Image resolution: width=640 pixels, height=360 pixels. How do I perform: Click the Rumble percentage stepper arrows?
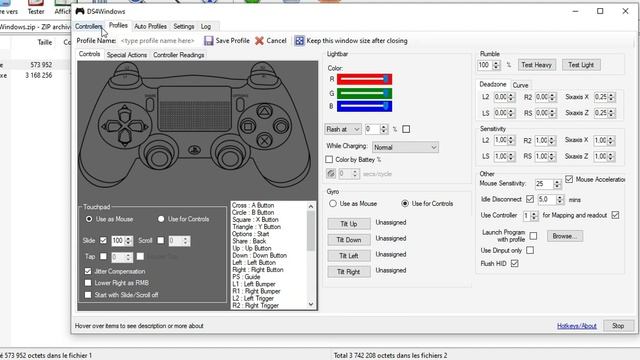tap(496, 65)
